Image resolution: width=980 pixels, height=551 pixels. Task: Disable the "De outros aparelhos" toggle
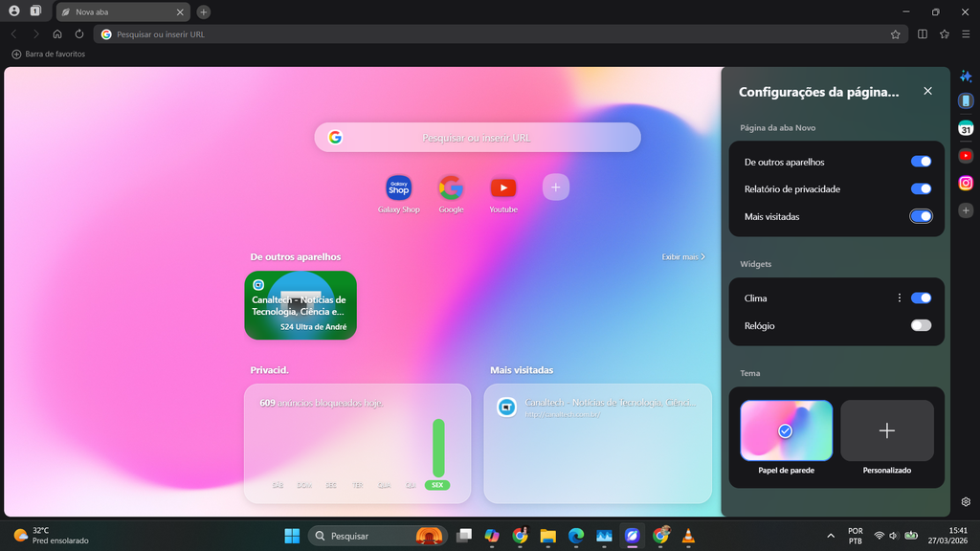tap(921, 162)
